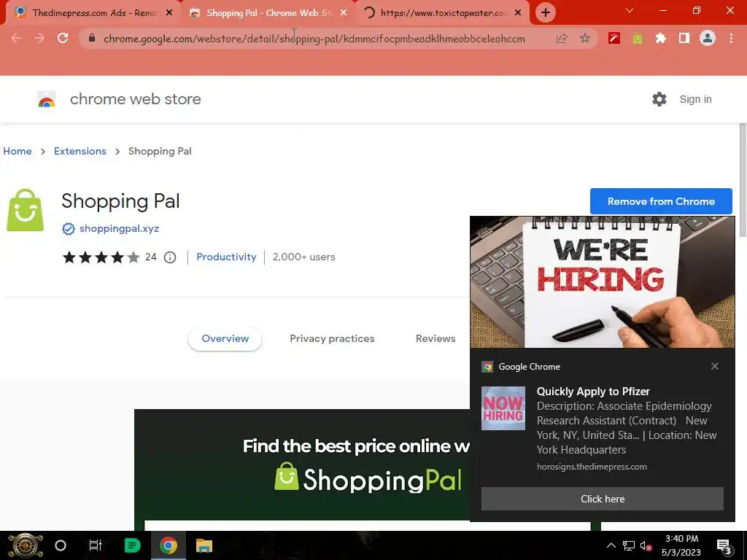This screenshot has height=560, width=747.
Task: Switch to the Thedimepress.com Ads tab
Action: (93, 13)
